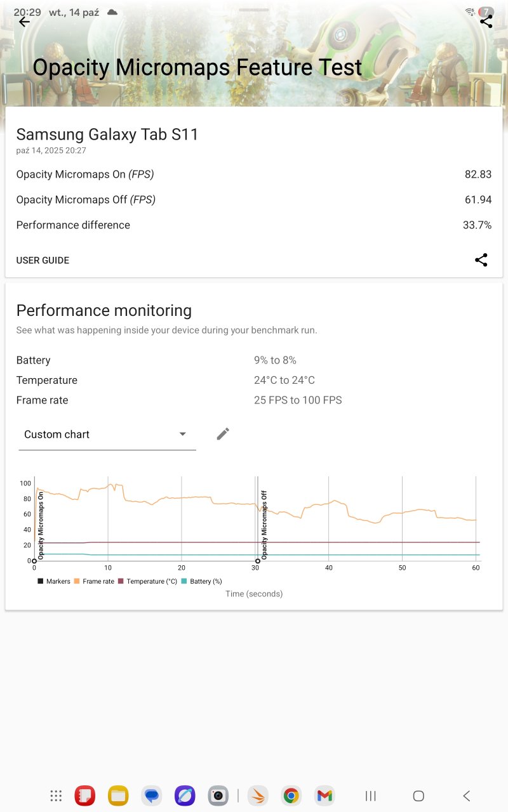508x812 pixels.
Task: Open the Camera app in the taskbar
Action: click(x=218, y=796)
